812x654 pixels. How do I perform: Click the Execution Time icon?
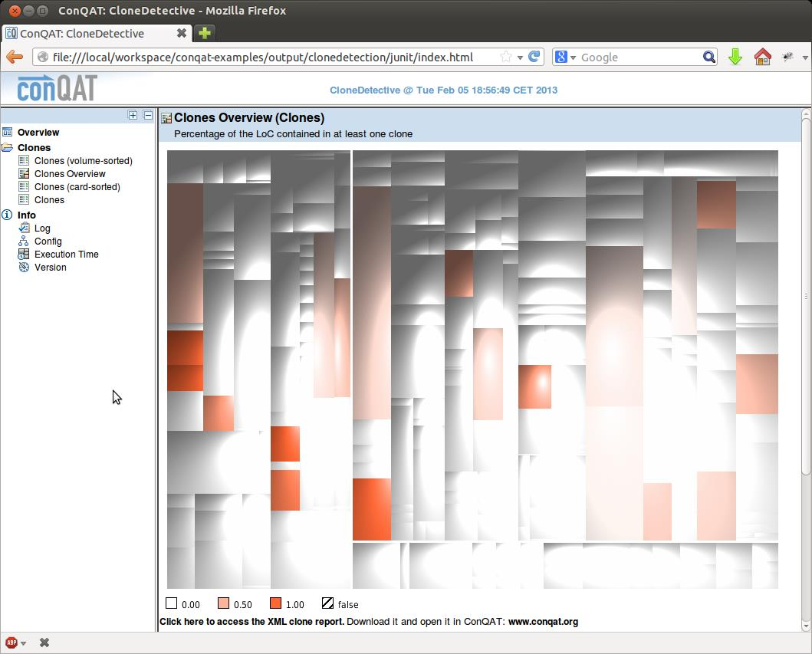click(x=24, y=254)
